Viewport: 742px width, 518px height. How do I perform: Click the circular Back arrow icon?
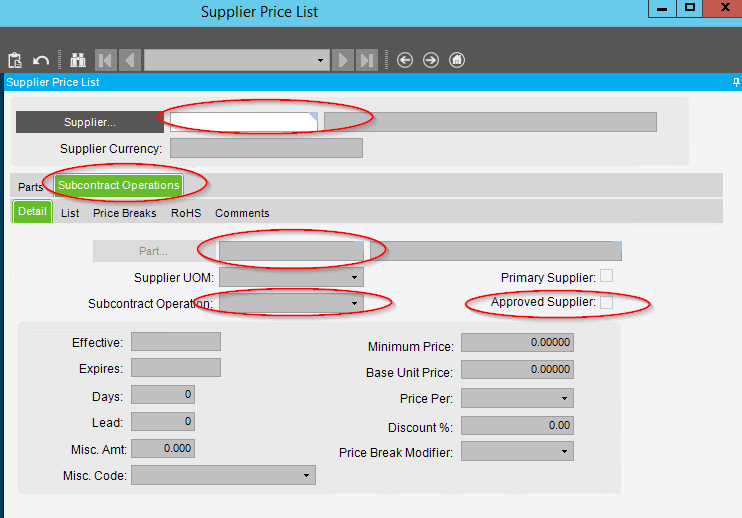pos(405,60)
